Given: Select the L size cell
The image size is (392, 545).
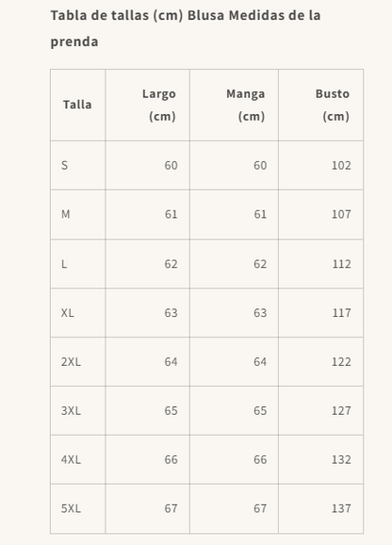Looking at the screenshot, I should tap(78, 264).
